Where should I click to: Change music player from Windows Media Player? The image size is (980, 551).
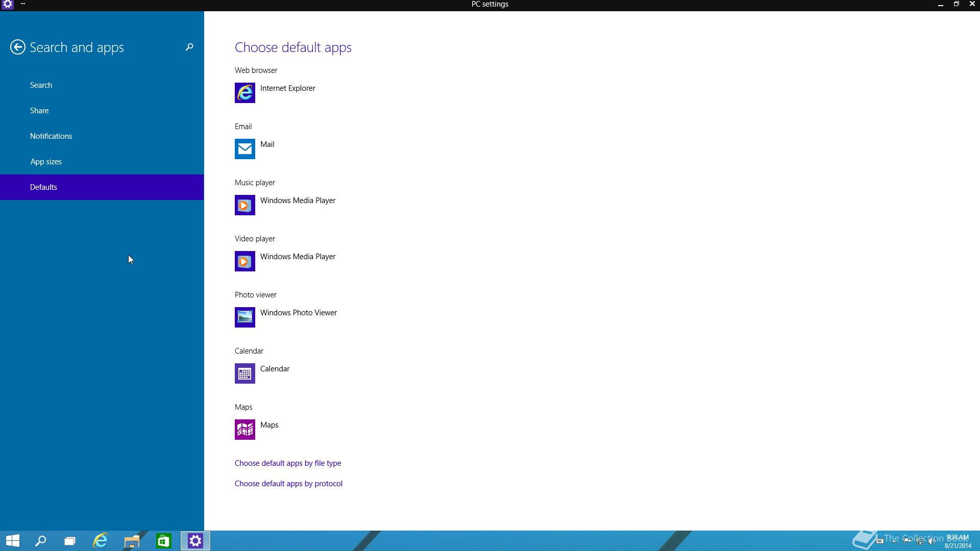tap(298, 201)
